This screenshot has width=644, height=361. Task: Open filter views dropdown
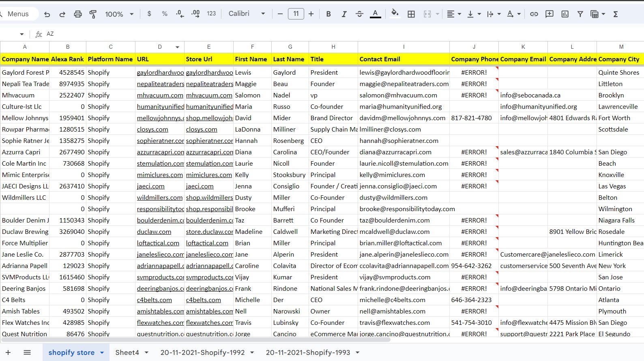598,14
